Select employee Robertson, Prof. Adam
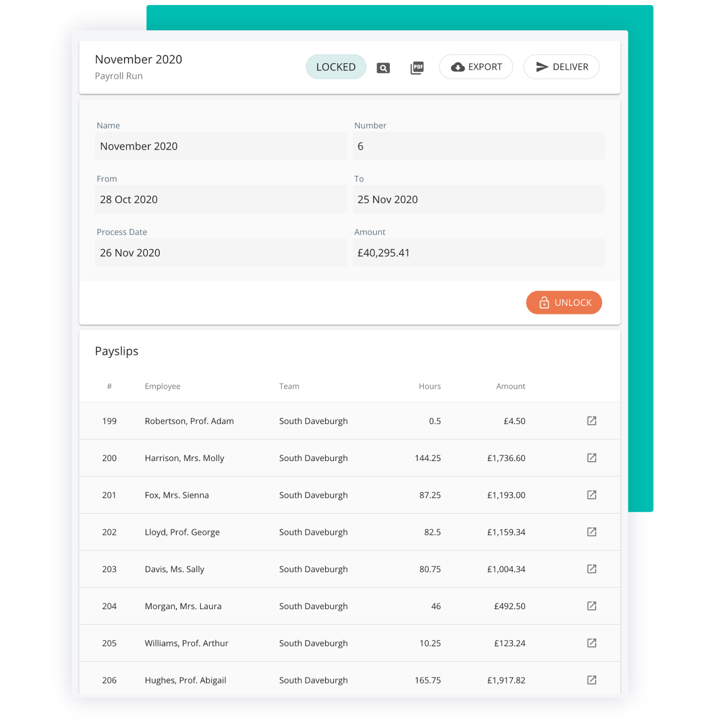The height and width of the screenshot is (728, 728). coord(189,421)
